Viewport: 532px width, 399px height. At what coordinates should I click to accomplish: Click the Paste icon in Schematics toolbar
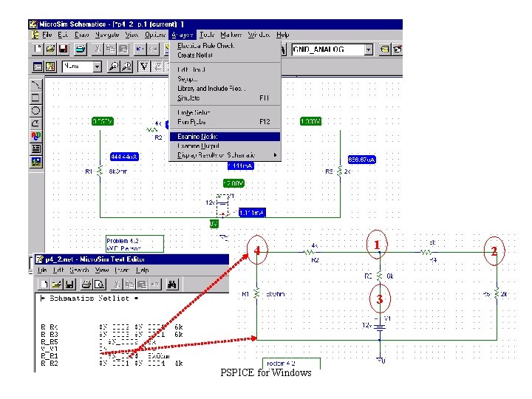(123, 50)
